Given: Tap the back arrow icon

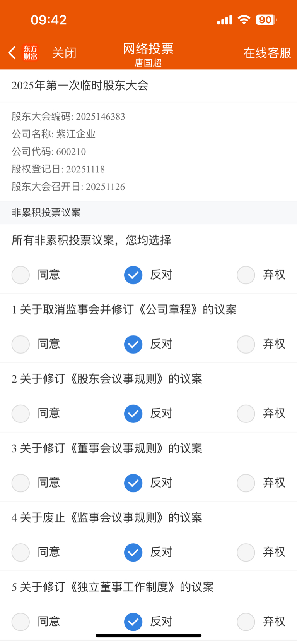Looking at the screenshot, I should point(12,53).
